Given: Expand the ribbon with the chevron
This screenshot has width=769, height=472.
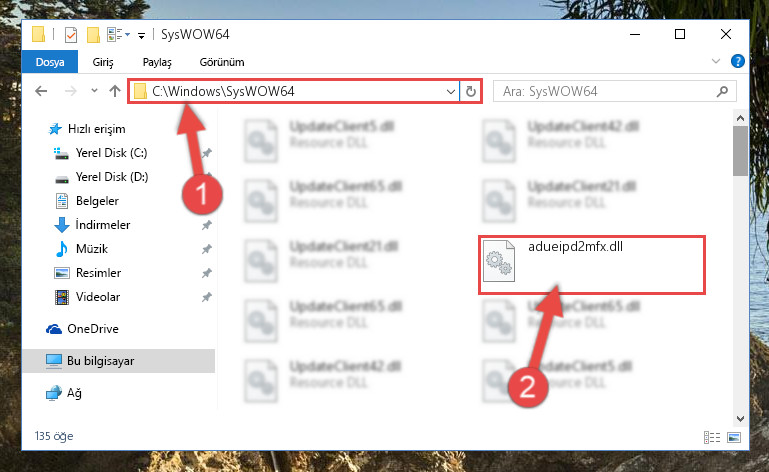Looking at the screenshot, I should coord(716,61).
